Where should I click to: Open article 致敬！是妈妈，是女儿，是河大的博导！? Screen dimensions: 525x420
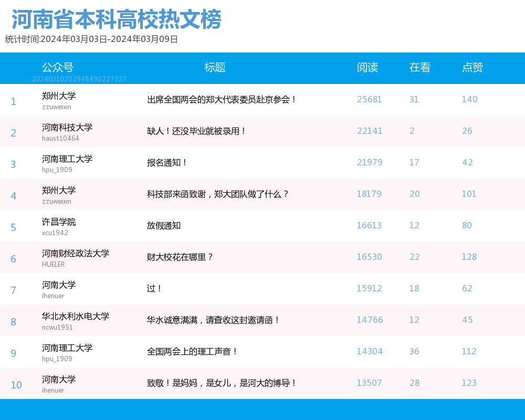pyautogui.click(x=221, y=383)
